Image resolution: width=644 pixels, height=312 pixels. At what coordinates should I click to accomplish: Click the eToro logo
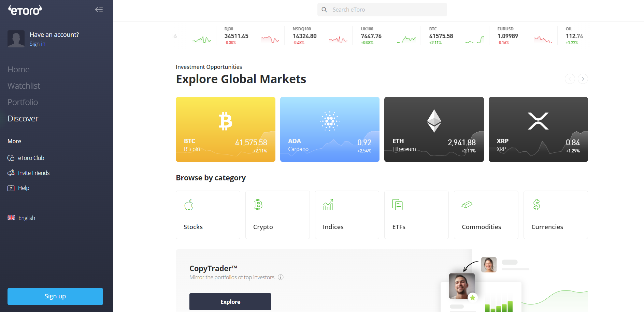pyautogui.click(x=25, y=10)
